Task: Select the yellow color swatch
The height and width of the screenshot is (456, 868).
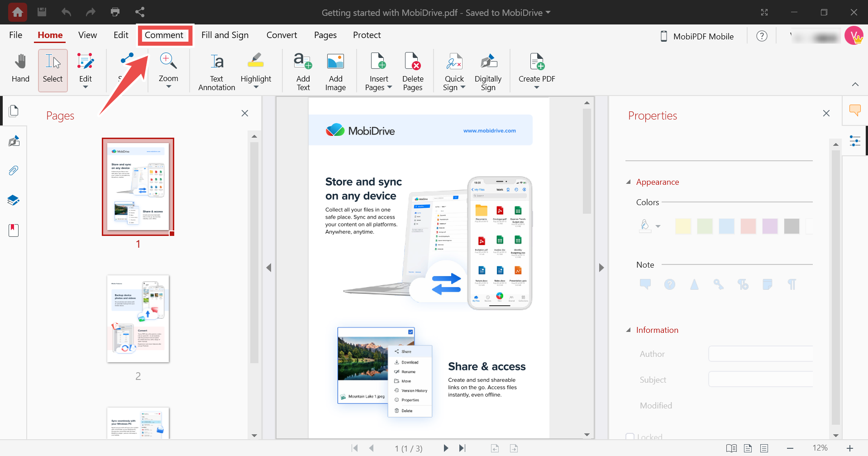Action: (683, 226)
